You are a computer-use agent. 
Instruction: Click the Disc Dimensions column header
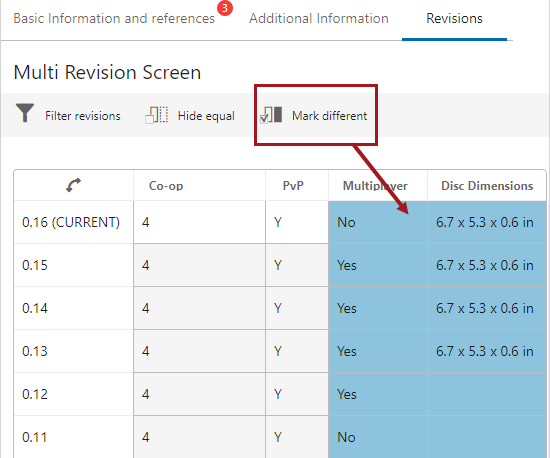pyautogui.click(x=487, y=186)
